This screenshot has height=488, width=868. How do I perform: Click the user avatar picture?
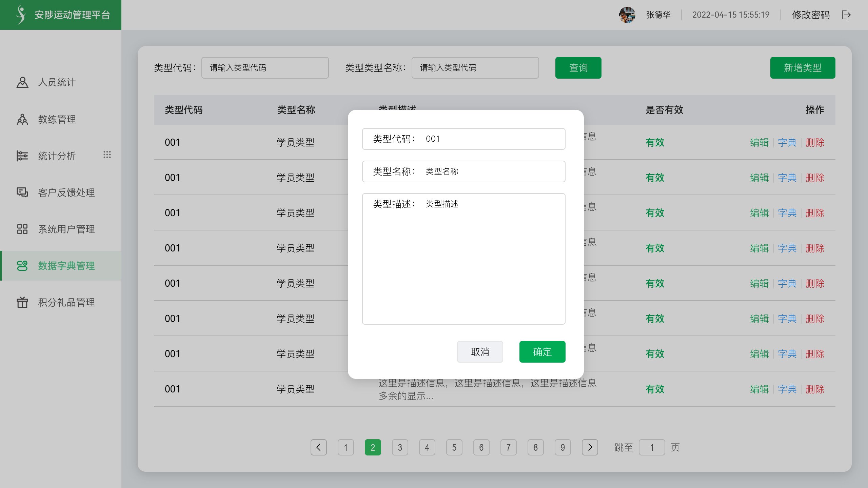coord(627,15)
